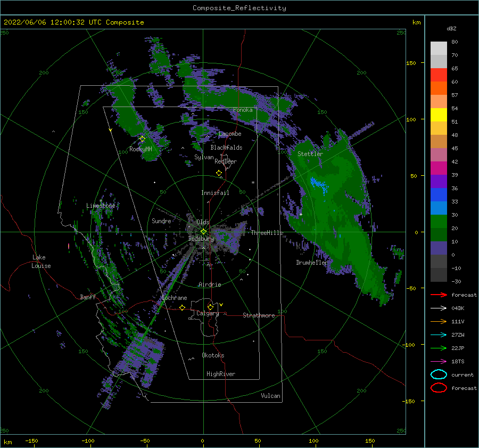Click the yellow diamond marker above RockyMH
This screenshot has width=479, height=448.
(142, 139)
